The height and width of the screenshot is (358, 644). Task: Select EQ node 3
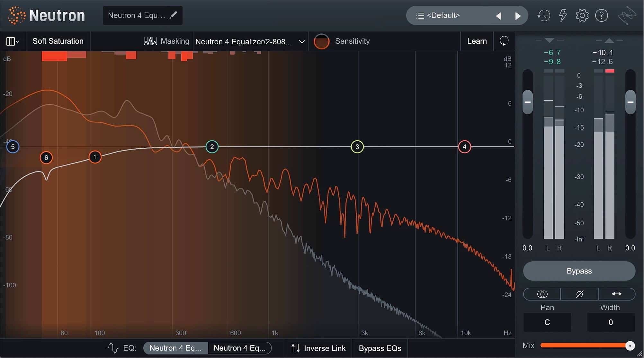click(x=357, y=147)
